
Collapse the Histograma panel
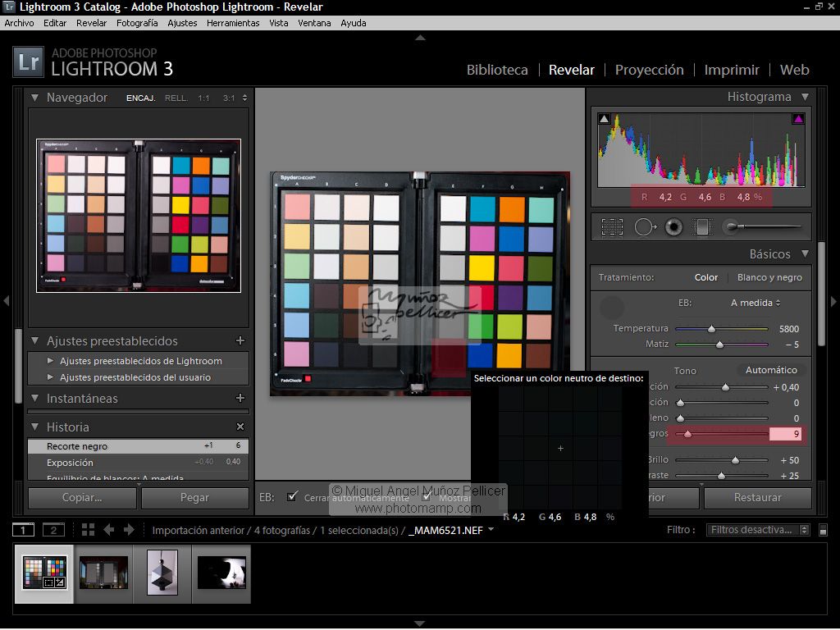tap(805, 97)
